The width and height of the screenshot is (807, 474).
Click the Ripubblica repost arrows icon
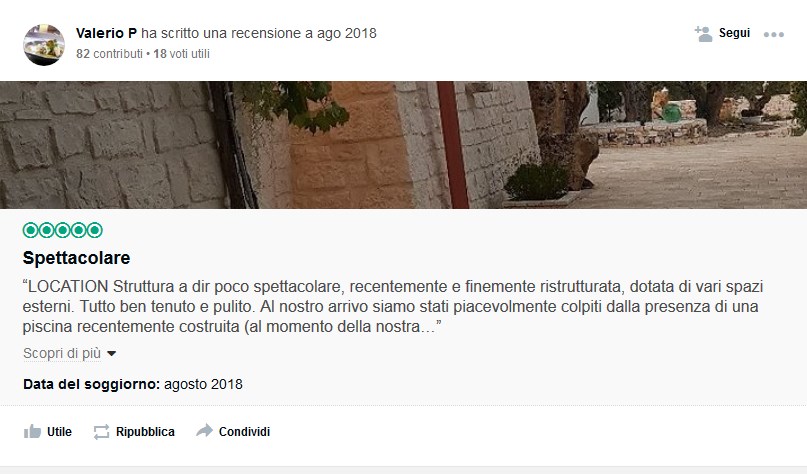tap(101, 432)
